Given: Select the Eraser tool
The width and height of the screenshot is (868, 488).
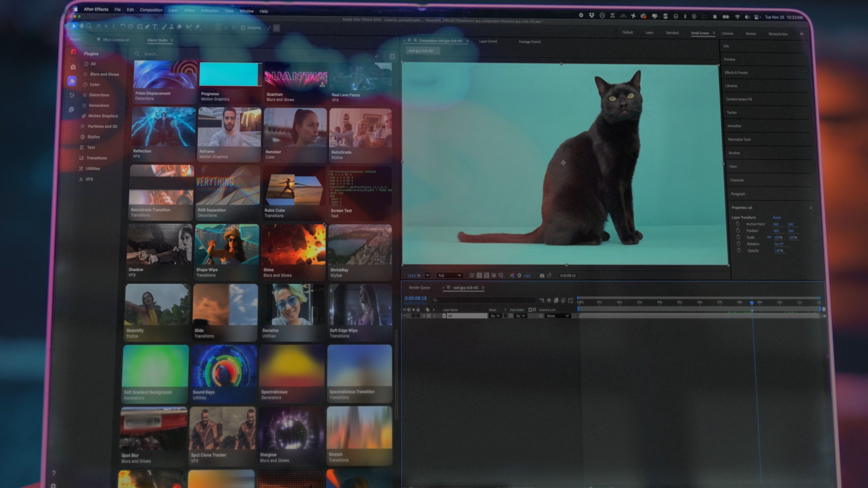Looking at the screenshot, I should click(x=179, y=27).
